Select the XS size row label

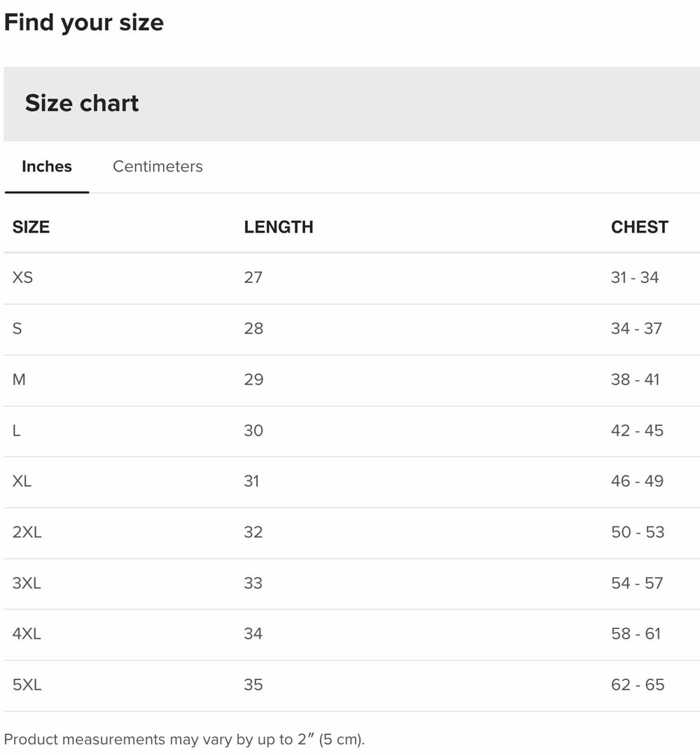coord(22,277)
